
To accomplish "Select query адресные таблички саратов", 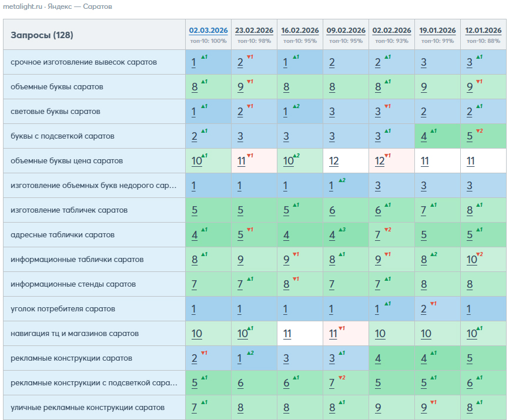I will (x=63, y=234).
